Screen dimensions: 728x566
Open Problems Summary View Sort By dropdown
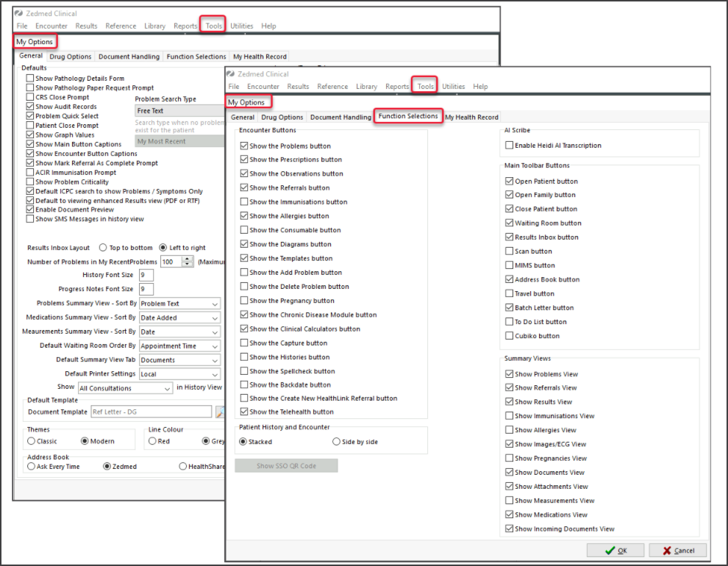179,304
